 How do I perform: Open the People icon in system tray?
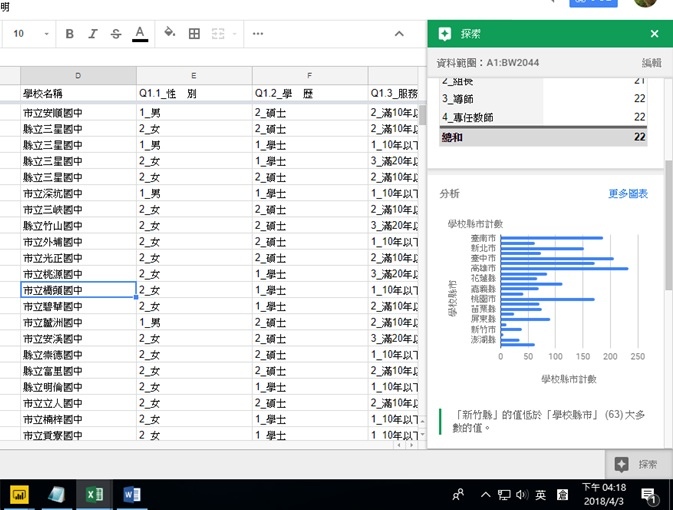[458, 495]
